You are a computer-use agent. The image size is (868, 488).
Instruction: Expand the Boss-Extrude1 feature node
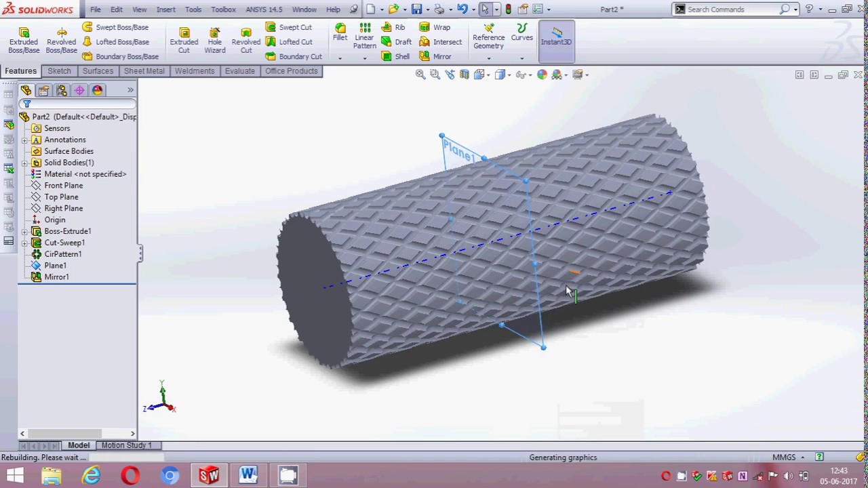(x=24, y=232)
